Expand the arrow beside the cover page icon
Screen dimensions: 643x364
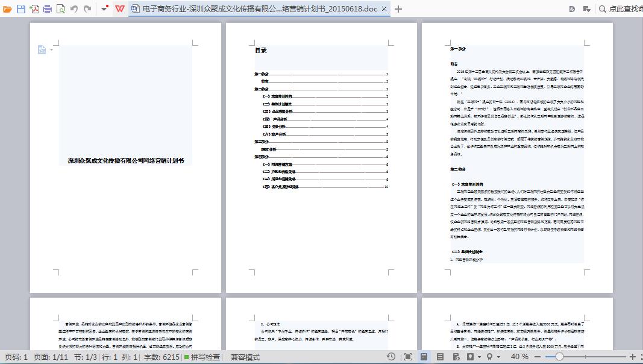52,50
